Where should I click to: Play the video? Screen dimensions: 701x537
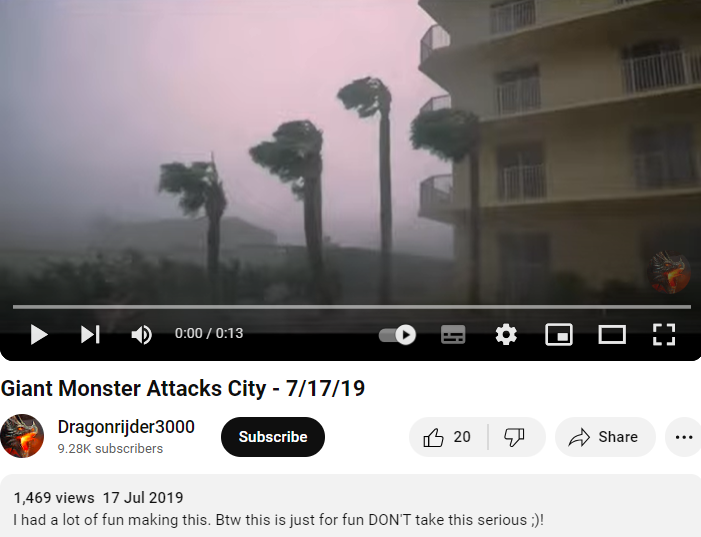pos(38,334)
